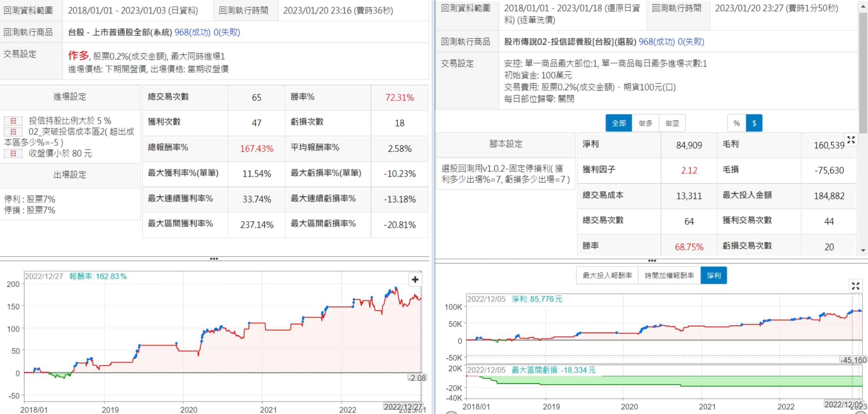
Task: Switch chart to 最大投入報酬率 tab
Action: [x=607, y=276]
